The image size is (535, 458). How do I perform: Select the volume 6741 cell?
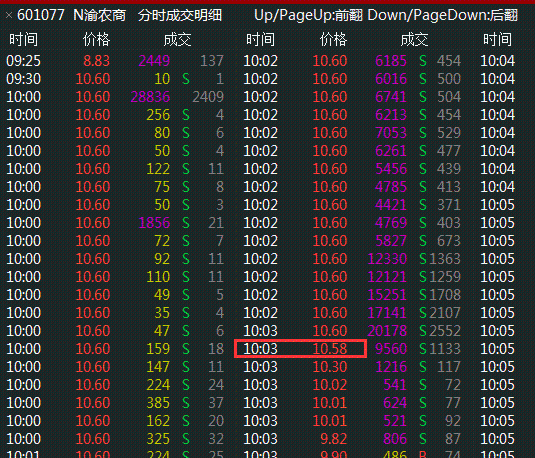[x=391, y=97]
